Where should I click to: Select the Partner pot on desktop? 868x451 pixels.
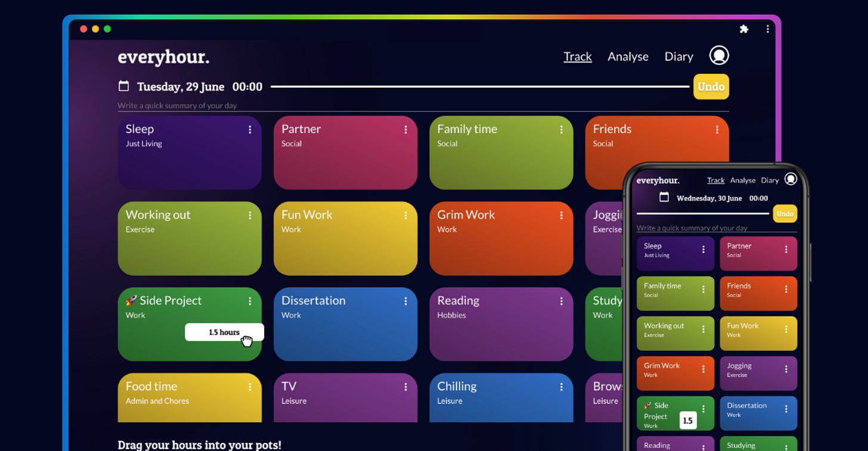(345, 153)
